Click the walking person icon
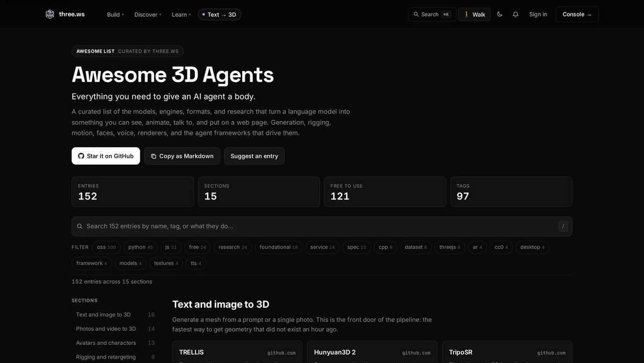The width and height of the screenshot is (644, 363). pyautogui.click(x=467, y=15)
